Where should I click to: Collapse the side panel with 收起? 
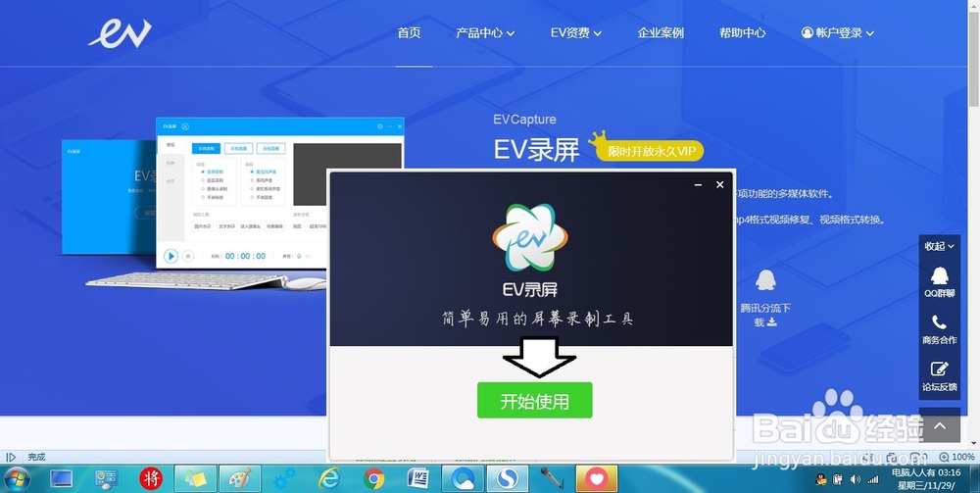[940, 246]
